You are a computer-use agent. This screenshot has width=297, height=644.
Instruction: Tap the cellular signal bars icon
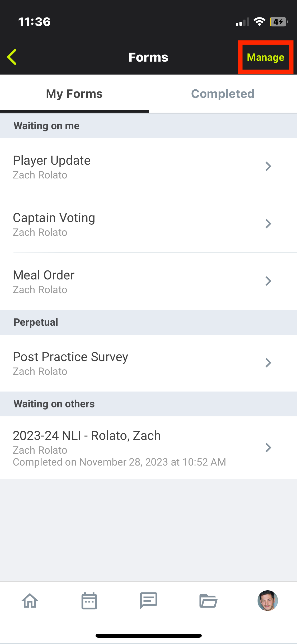[242, 22]
